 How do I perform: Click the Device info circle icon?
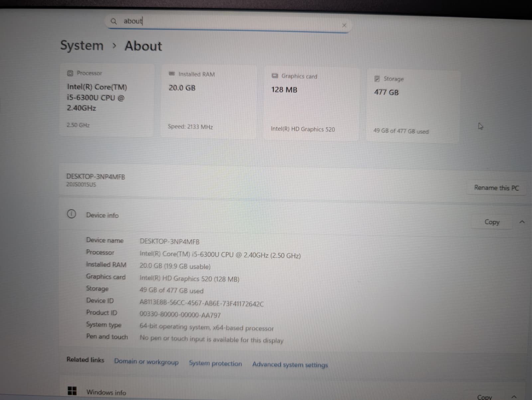71,214
